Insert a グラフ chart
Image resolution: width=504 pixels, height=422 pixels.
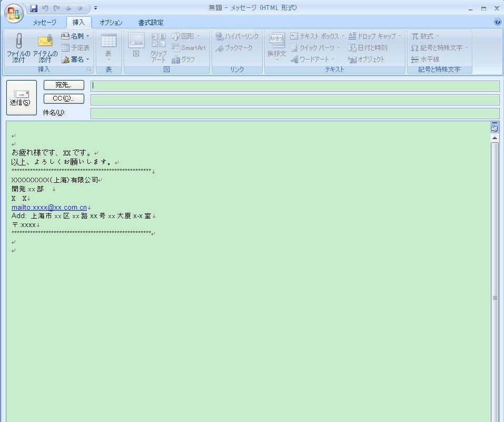pyautogui.click(x=185, y=59)
